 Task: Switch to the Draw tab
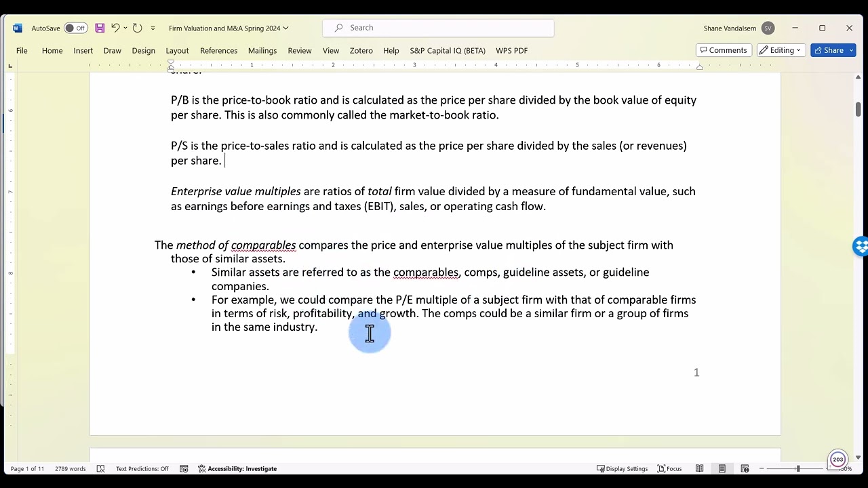click(x=113, y=51)
